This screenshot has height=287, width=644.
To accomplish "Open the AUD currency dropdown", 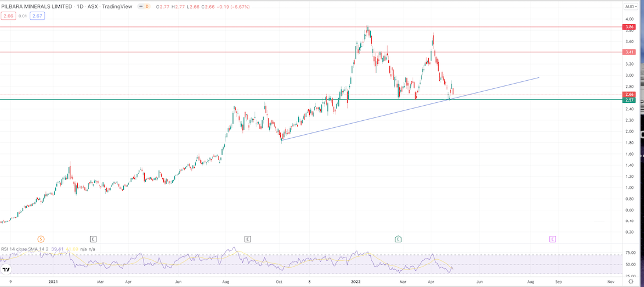I will tap(629, 6).
